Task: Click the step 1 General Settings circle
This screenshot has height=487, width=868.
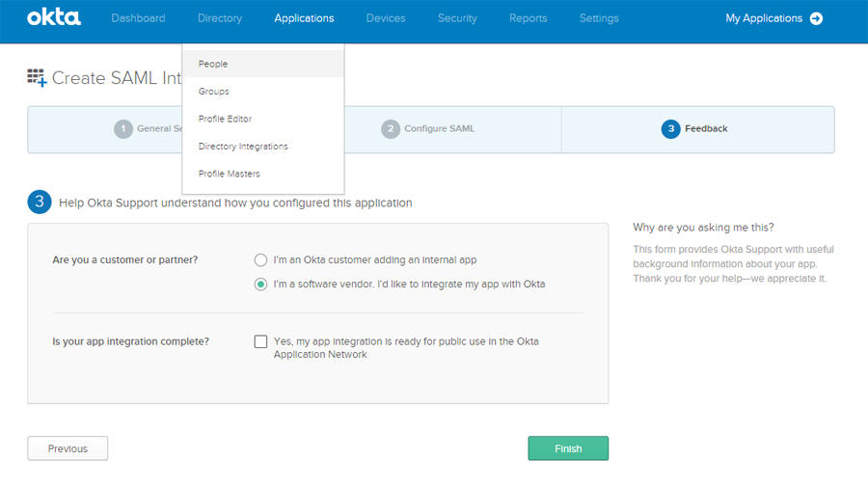Action: point(123,129)
